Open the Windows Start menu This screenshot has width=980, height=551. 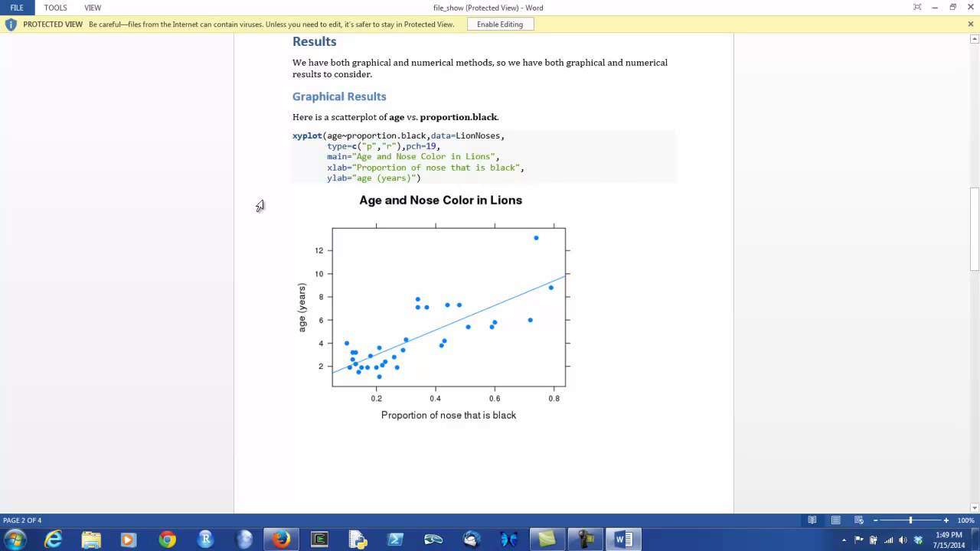coord(15,540)
